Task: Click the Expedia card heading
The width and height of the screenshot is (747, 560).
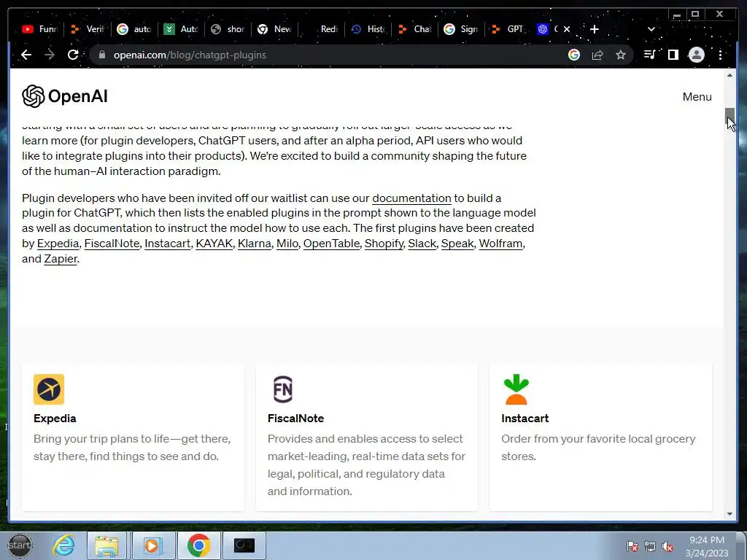Action: pyautogui.click(x=55, y=418)
